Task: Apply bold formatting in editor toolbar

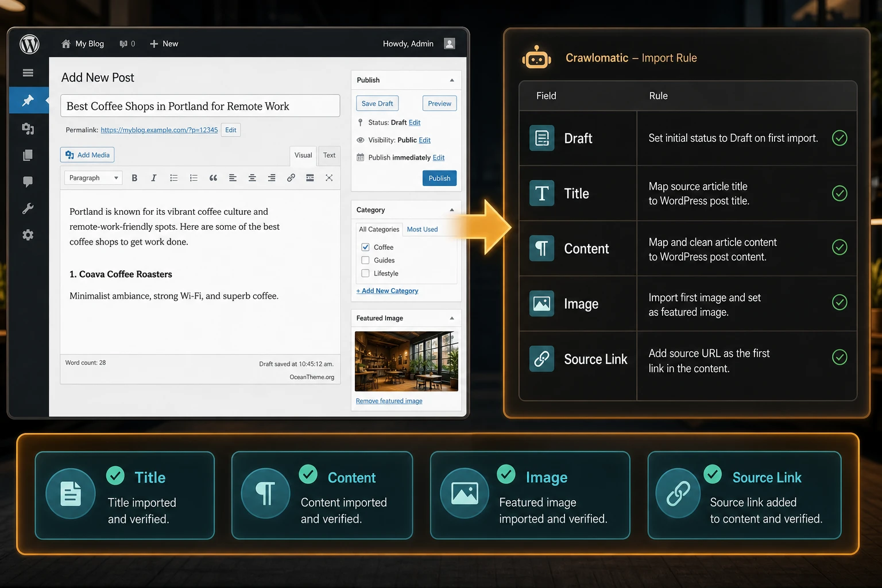Action: (x=134, y=178)
